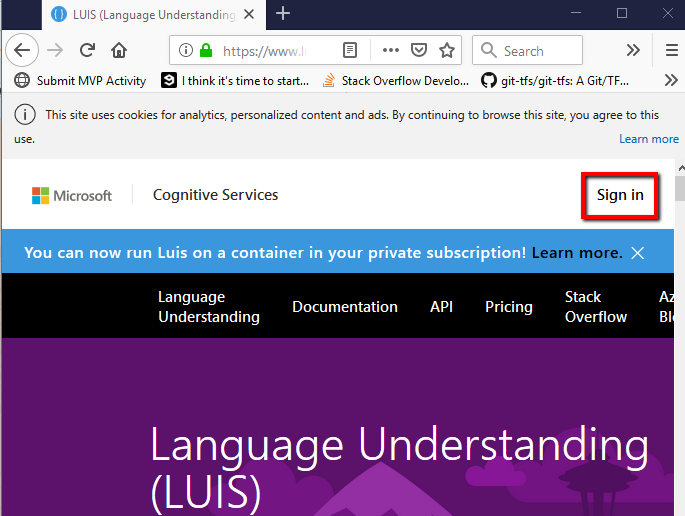Viewport: 685px width, 516px height.
Task: Open git-tfs GitHub bookmark
Action: [x=555, y=81]
